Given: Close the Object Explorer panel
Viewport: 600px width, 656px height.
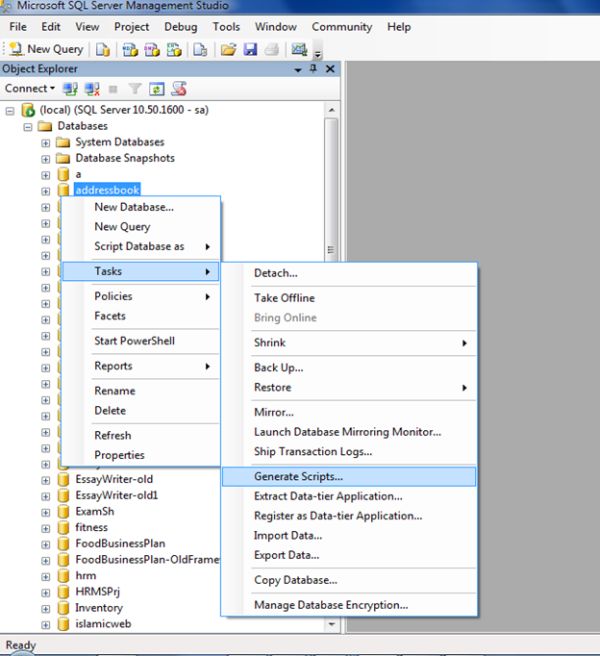Looking at the screenshot, I should [x=330, y=69].
